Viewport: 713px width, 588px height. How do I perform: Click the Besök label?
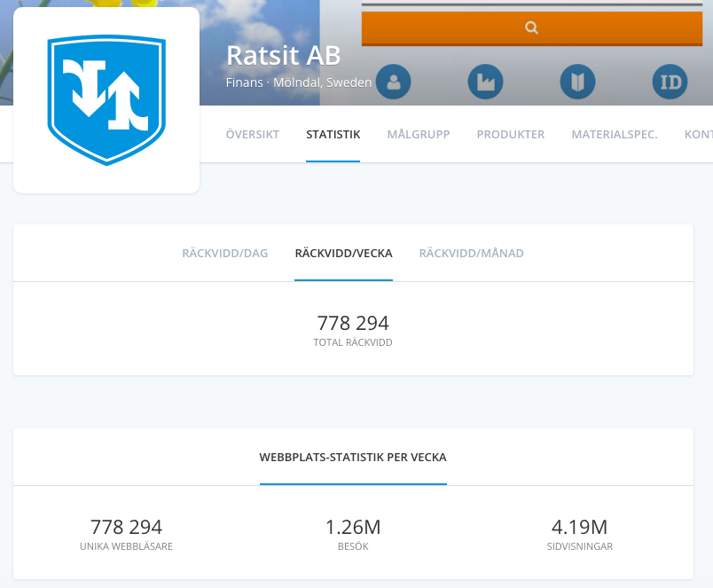[353, 546]
